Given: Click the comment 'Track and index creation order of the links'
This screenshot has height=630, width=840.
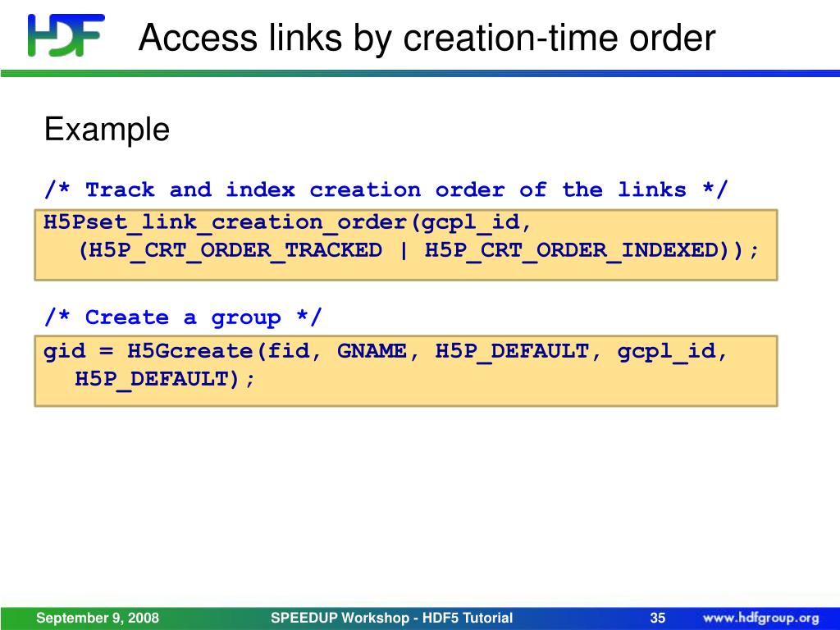Looking at the screenshot, I should coord(386,189).
